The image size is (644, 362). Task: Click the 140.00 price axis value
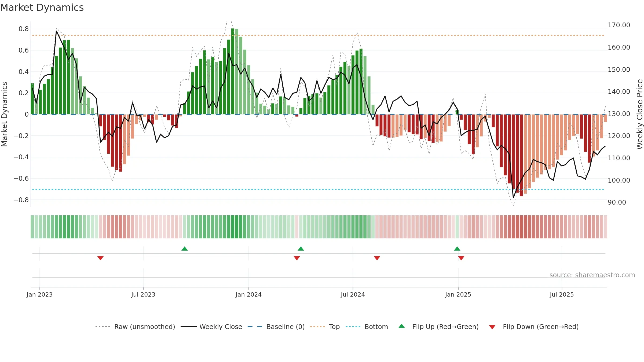(619, 92)
